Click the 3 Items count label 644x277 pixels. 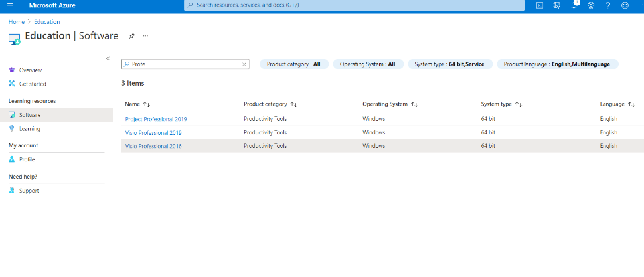(x=133, y=84)
